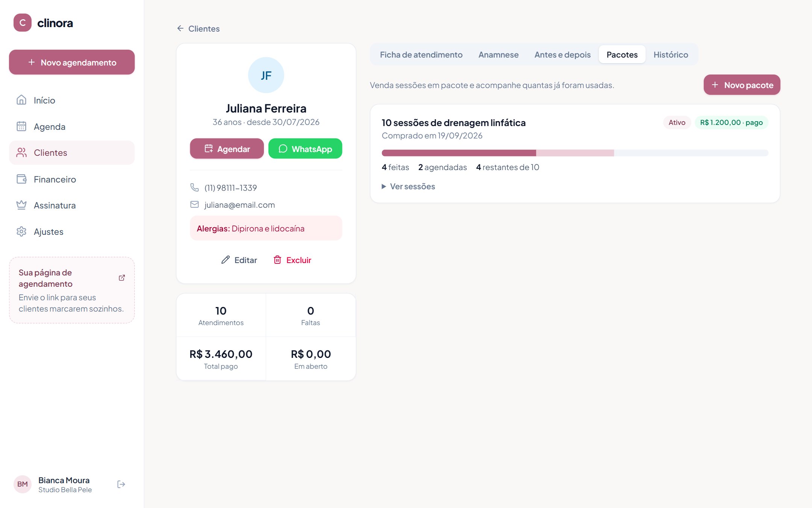Select the Pacotes tab

(x=622, y=55)
